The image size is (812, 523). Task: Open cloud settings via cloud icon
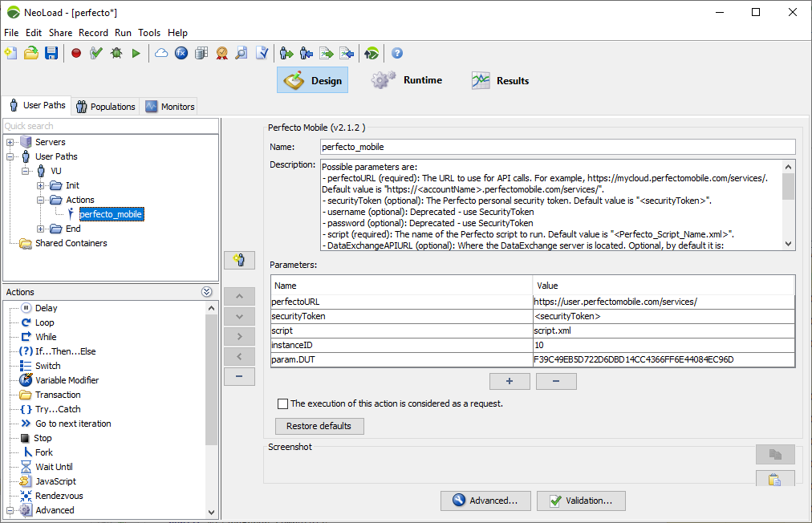(x=161, y=53)
